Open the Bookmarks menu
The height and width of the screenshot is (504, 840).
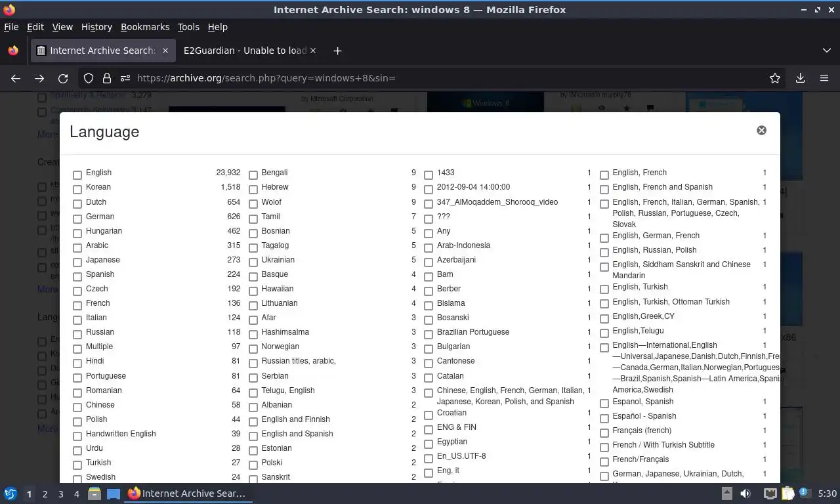[x=145, y=27]
